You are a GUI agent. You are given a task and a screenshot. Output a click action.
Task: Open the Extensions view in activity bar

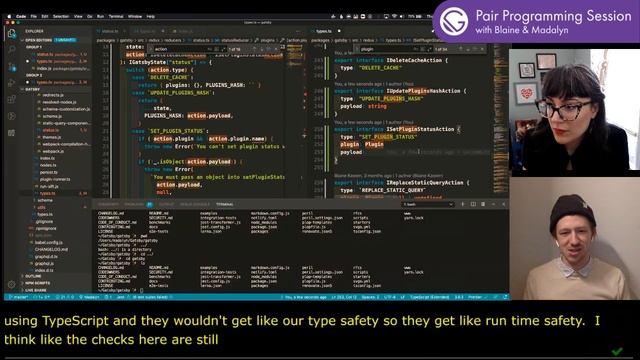pyautogui.click(x=12, y=100)
